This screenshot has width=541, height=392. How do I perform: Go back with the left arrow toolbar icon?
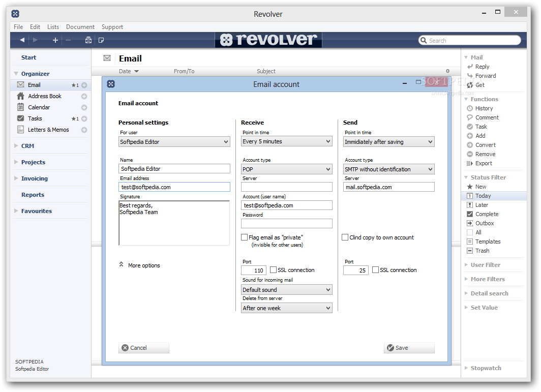(x=22, y=40)
